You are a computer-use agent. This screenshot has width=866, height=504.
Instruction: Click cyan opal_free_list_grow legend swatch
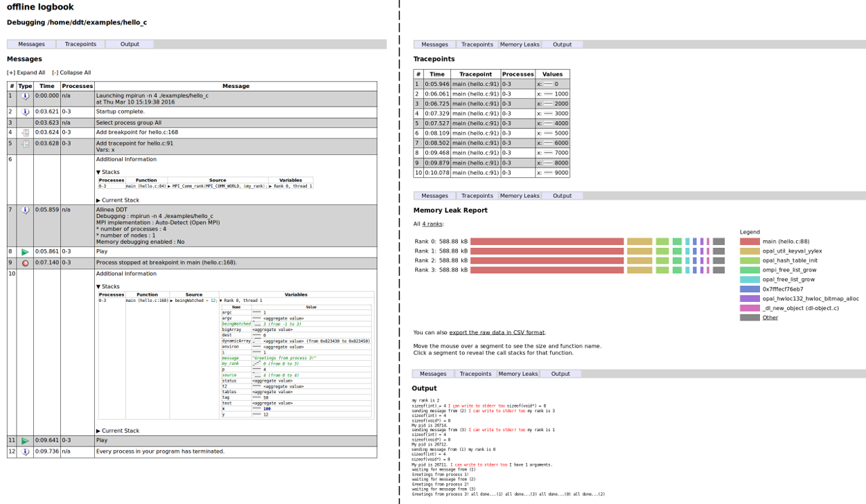click(750, 280)
